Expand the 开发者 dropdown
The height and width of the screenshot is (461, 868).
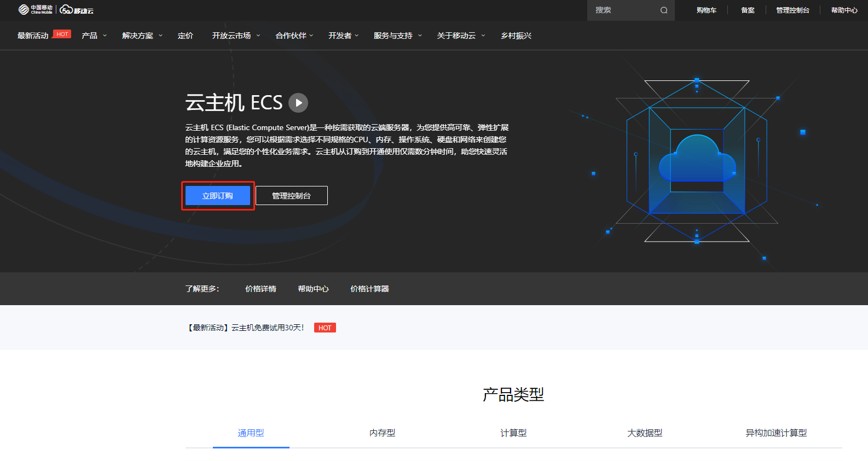(x=344, y=36)
